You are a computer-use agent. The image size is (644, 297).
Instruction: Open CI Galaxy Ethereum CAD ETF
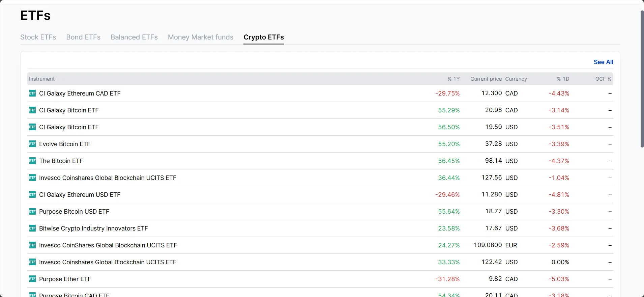(x=80, y=93)
